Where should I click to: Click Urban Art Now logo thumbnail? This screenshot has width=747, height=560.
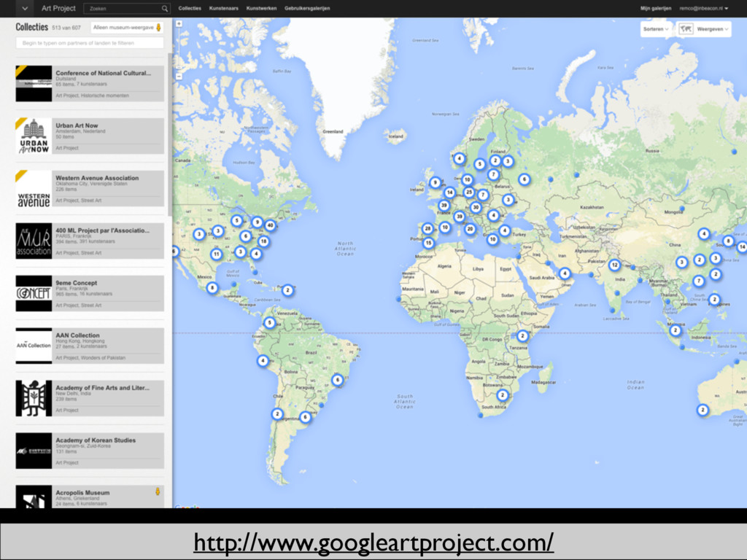pos(34,136)
